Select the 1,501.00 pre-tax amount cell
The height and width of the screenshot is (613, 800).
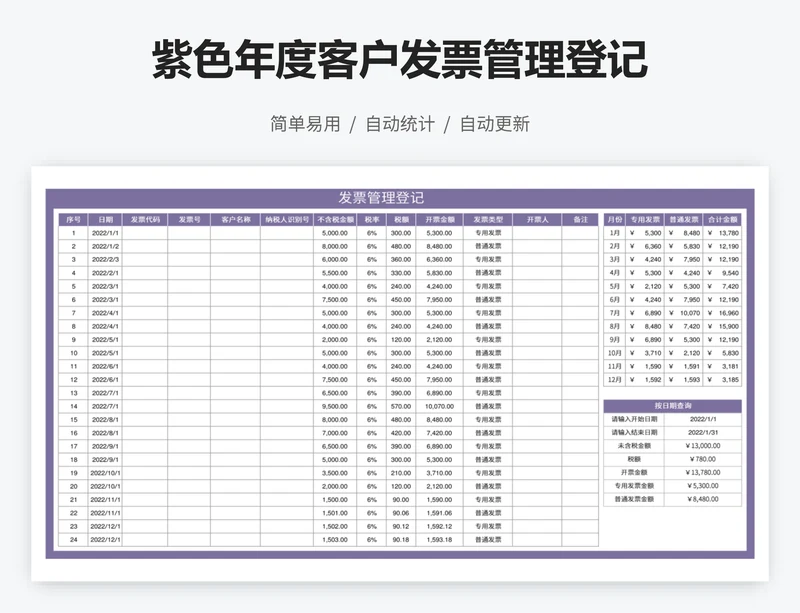point(335,513)
